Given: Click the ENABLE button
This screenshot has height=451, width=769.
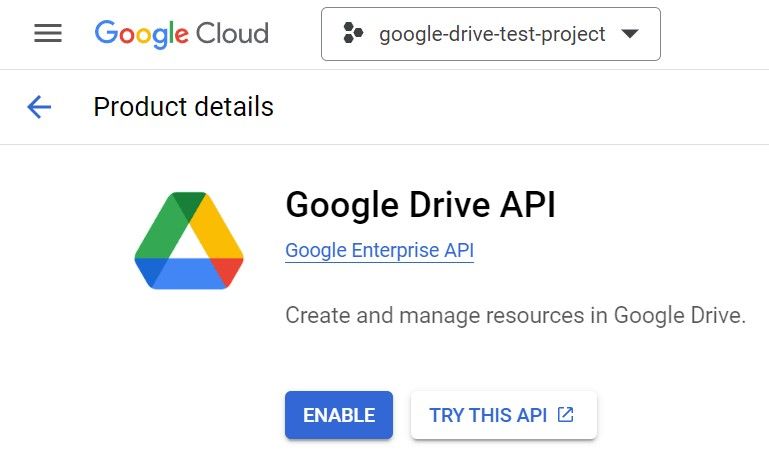Looking at the screenshot, I should (339, 415).
